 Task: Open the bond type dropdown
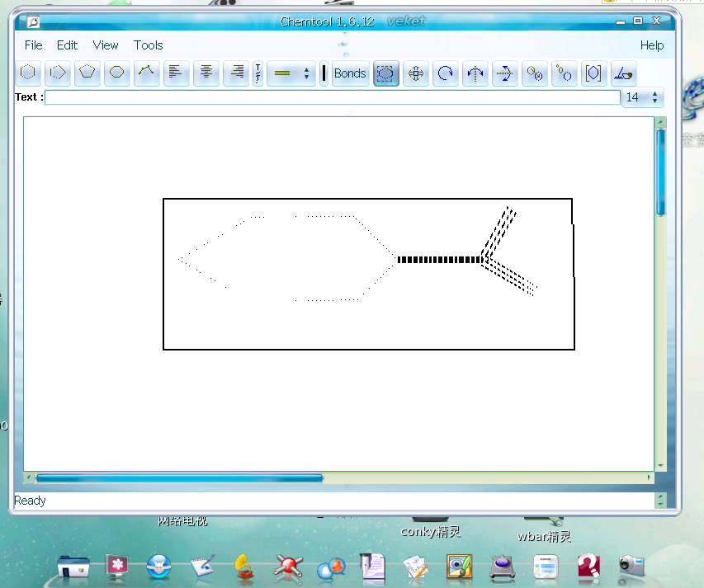291,73
